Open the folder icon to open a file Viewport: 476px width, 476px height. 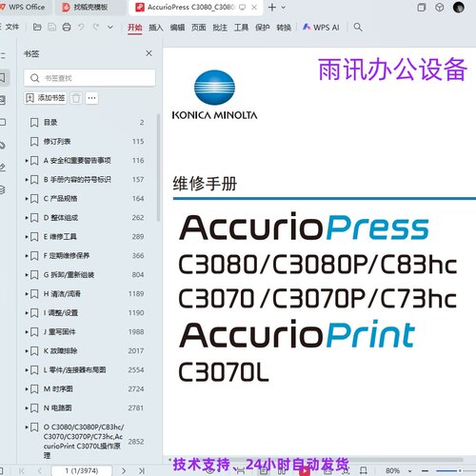point(37,28)
